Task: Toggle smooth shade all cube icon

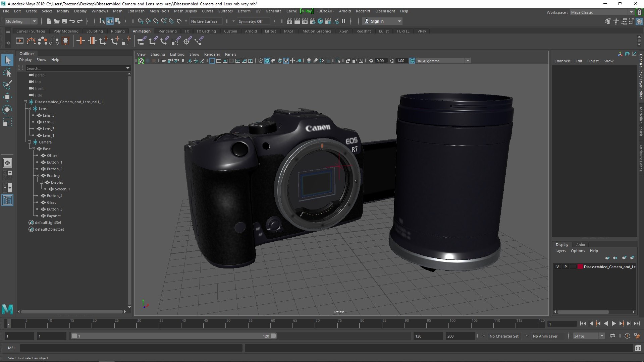Action: (267, 61)
